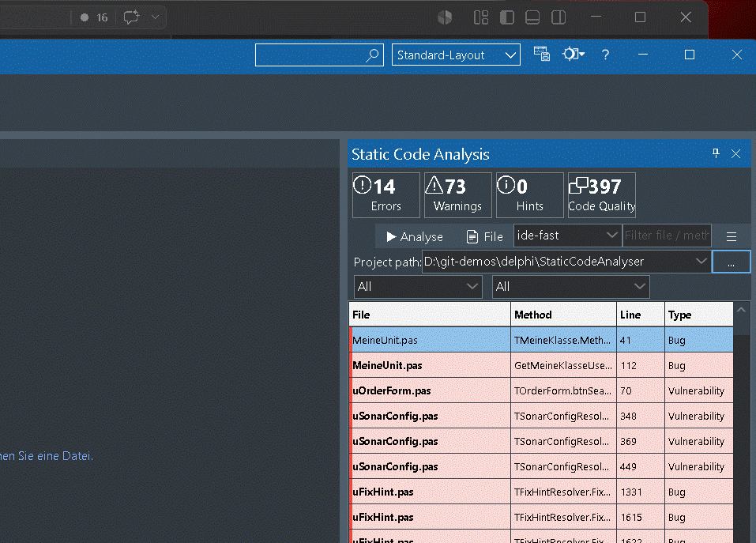Click the 16 indicator in background window

pyautogui.click(x=95, y=17)
